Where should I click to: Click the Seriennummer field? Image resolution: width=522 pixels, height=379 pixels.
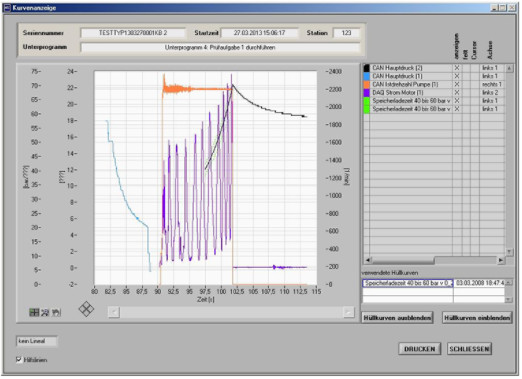coord(133,33)
